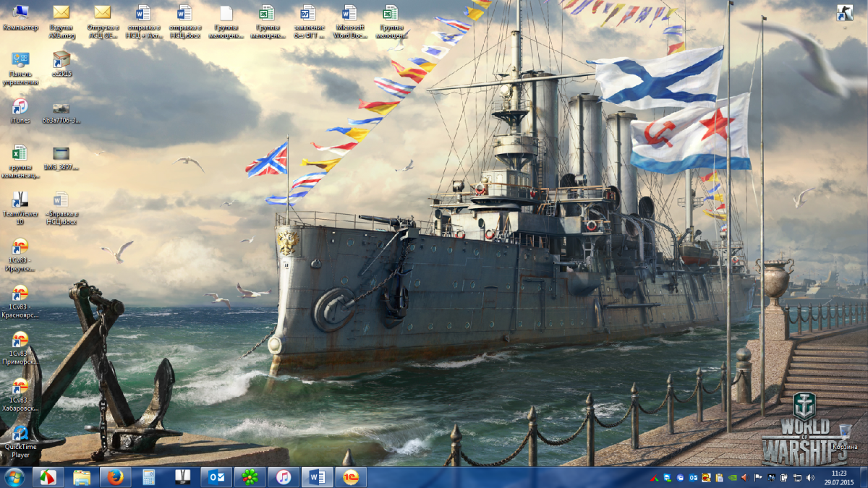Click the Outlook icon in the system tray
The image size is (868, 488).
[x=693, y=478]
